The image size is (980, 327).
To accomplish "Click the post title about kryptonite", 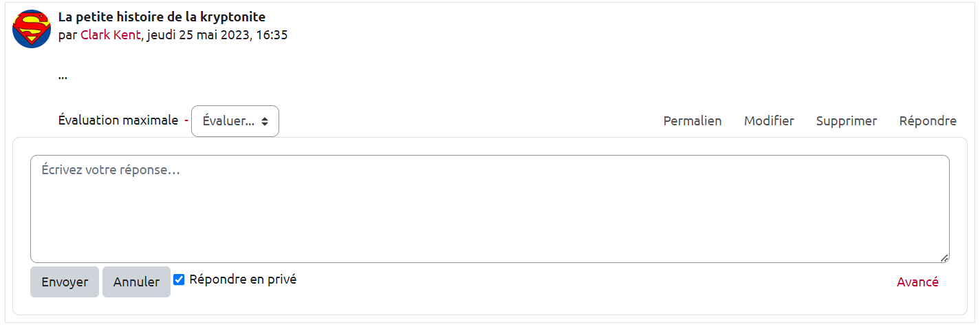I will tap(162, 17).
